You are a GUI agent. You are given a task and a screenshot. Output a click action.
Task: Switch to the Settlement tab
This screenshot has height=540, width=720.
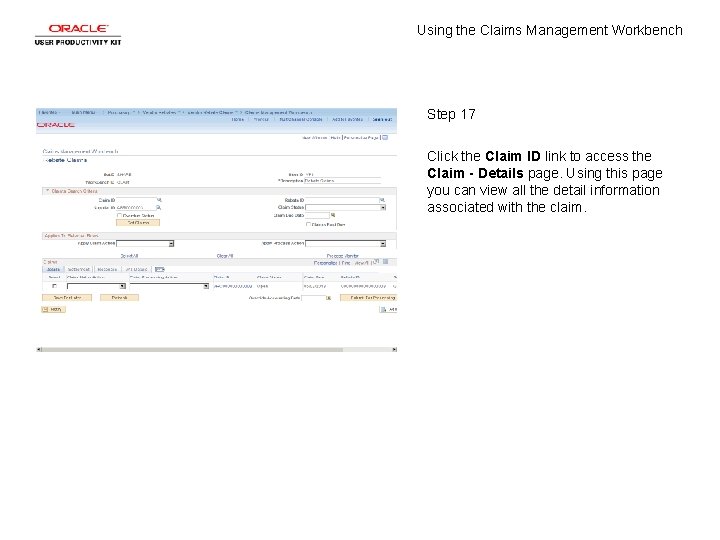click(79, 270)
